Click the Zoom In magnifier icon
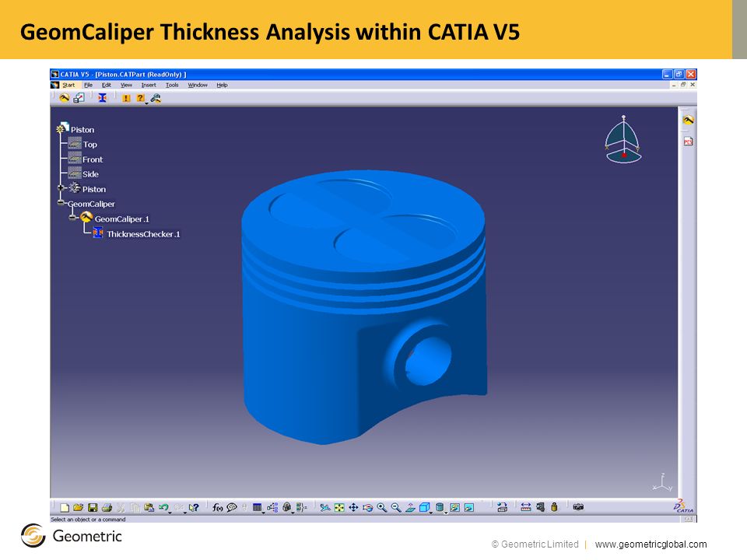 click(x=381, y=508)
